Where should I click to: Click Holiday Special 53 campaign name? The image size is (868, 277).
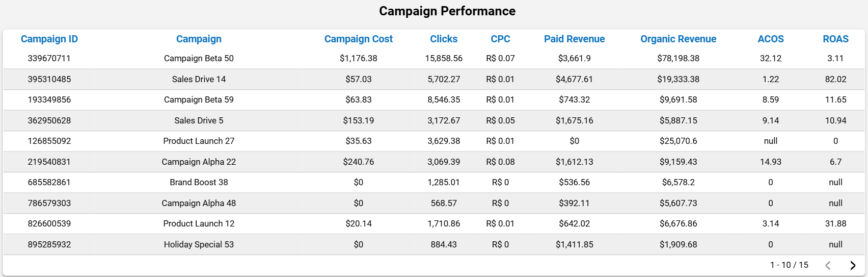[199, 244]
